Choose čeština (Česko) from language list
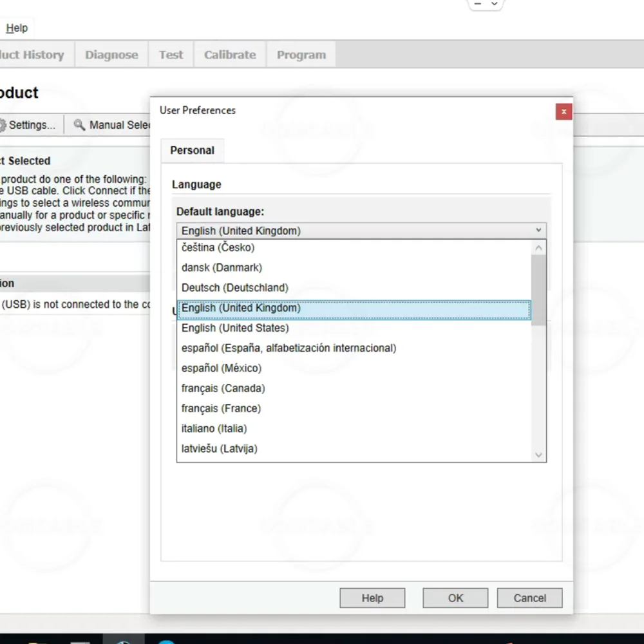Image resolution: width=644 pixels, height=644 pixels. (x=354, y=247)
